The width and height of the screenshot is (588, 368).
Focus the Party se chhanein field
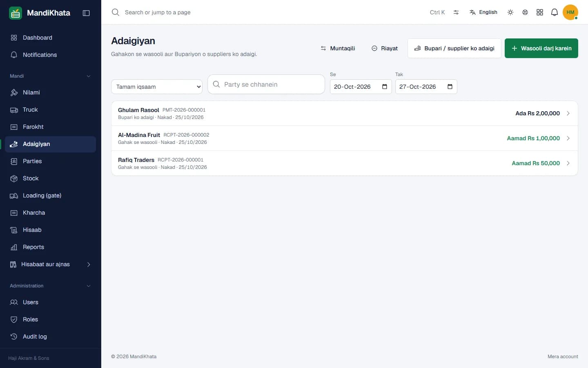[266, 84]
